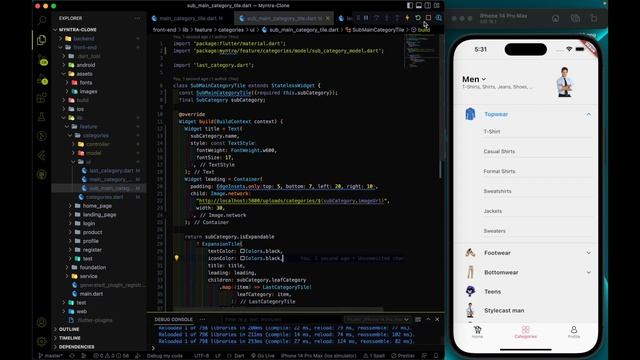This screenshot has height=360, width=640.
Task: Open the Profile tab in the phone app
Action: 573,332
